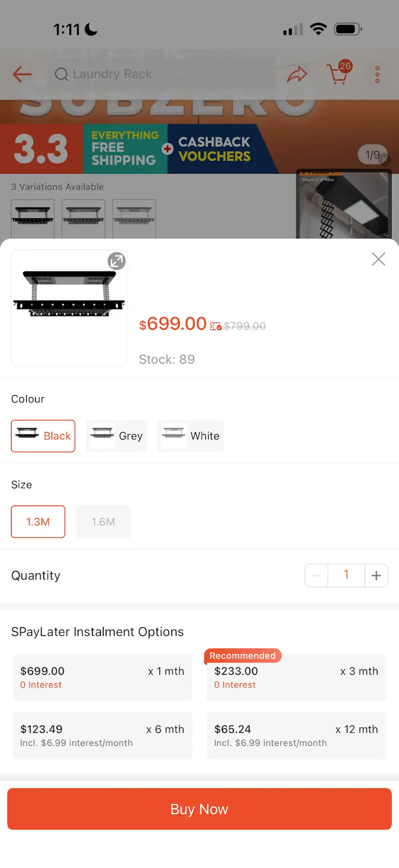Select the 1 month instalment plan
This screenshot has height=868, width=399.
coord(102,677)
